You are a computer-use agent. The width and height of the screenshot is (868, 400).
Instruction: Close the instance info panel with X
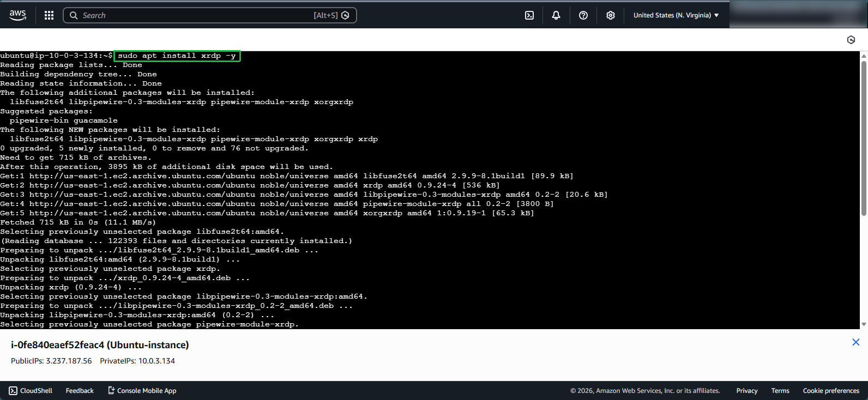tap(856, 342)
